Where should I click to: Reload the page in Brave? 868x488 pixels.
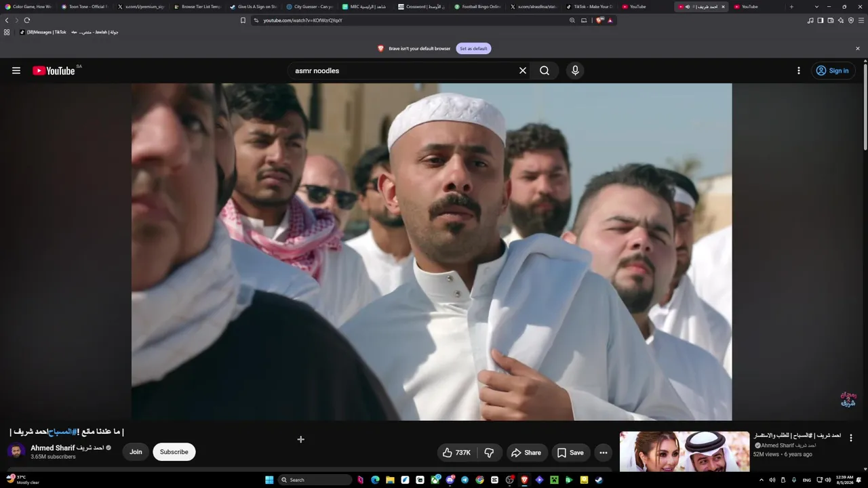pos(27,20)
